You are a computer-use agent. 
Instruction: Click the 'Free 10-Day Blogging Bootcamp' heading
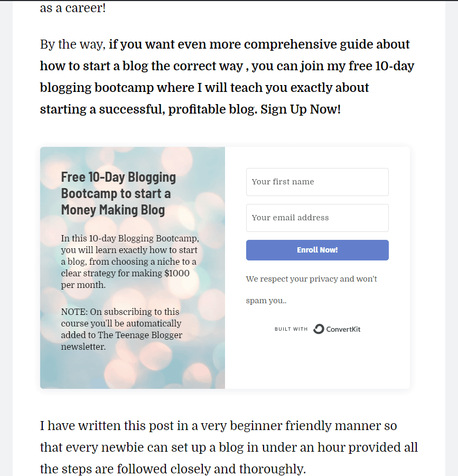click(x=118, y=193)
